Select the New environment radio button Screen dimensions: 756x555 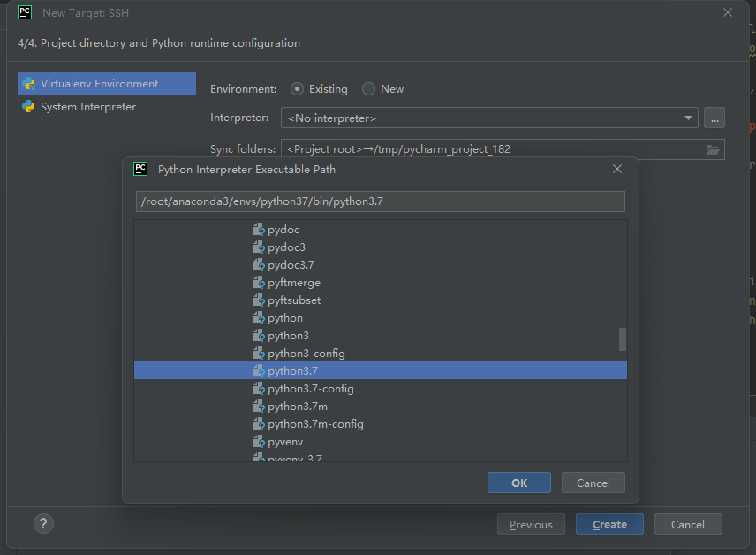[x=369, y=89]
